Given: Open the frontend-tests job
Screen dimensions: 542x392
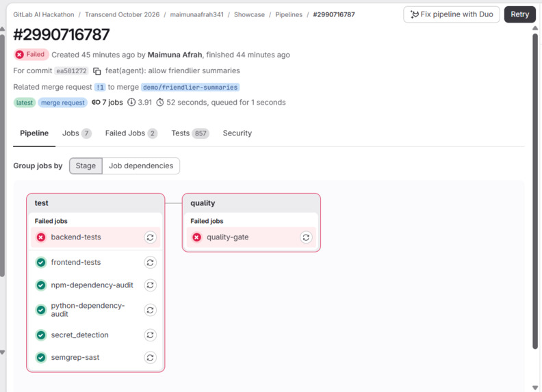Looking at the screenshot, I should pos(76,263).
